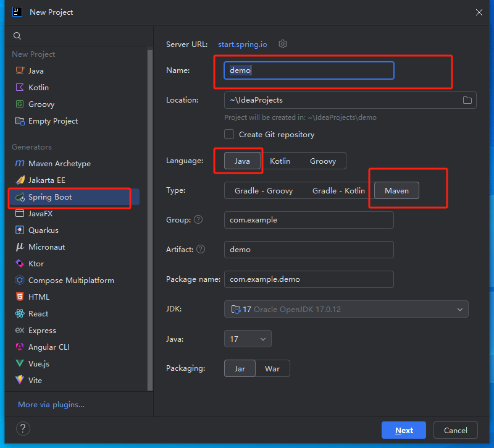Select the Compose Multiplatform icon
The height and width of the screenshot is (448, 494).
[x=20, y=280]
